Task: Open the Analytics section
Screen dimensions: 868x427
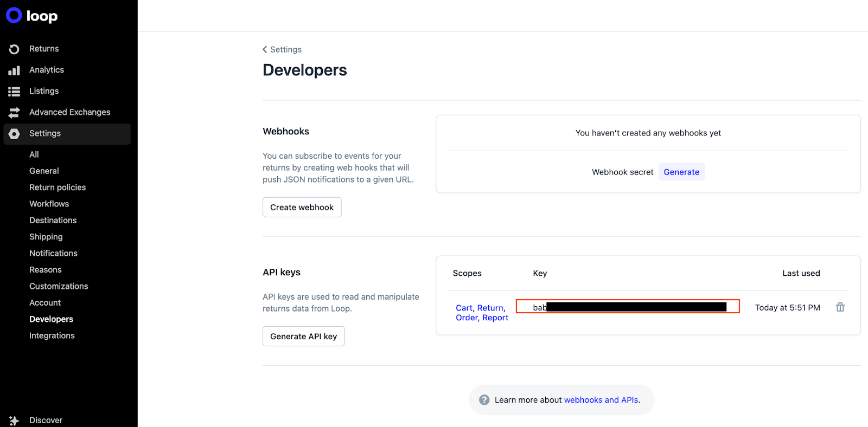Action: click(47, 70)
